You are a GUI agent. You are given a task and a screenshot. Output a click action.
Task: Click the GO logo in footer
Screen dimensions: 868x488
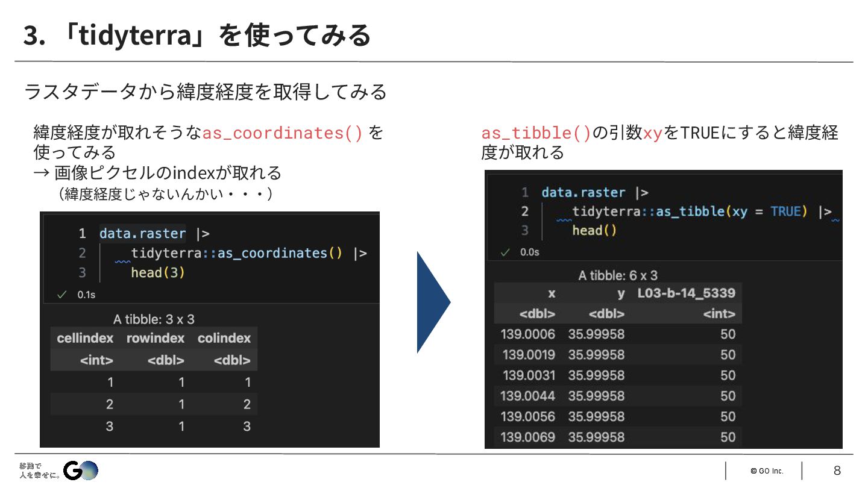pos(81,471)
